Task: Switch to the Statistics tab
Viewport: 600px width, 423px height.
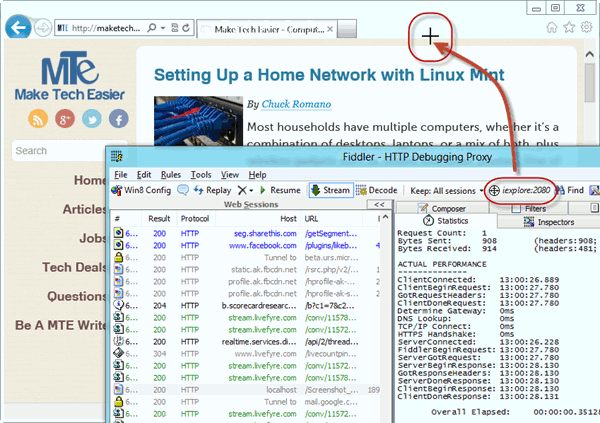Action: (x=446, y=221)
